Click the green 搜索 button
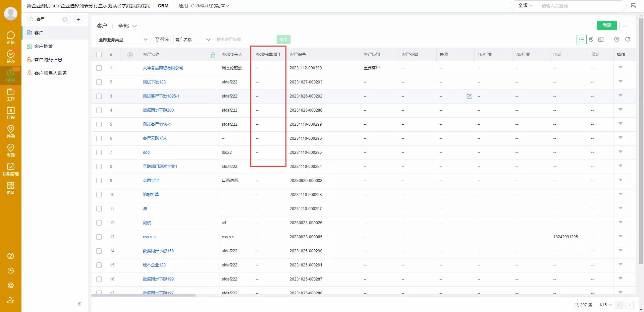Viewport: 644px width, 312px height. [x=283, y=40]
